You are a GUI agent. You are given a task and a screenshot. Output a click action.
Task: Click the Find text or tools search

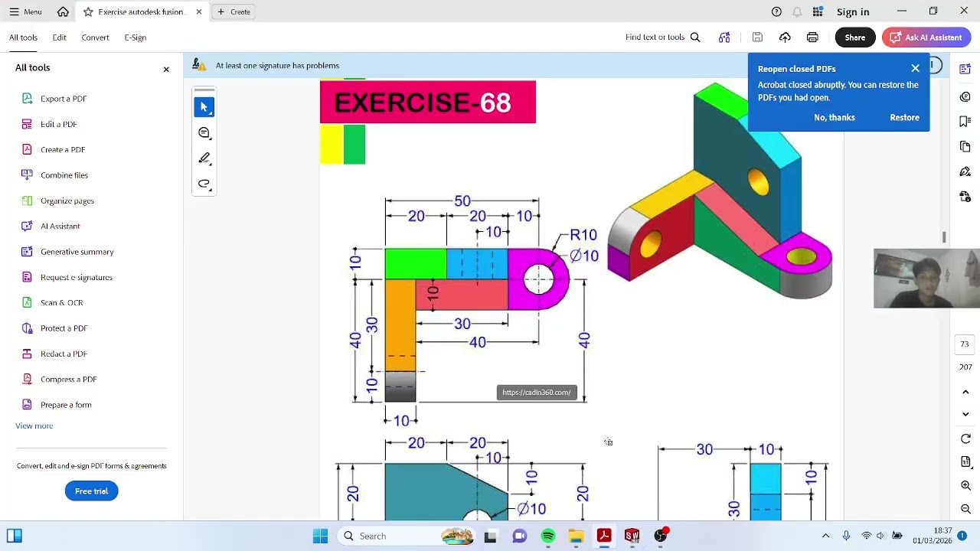point(662,37)
